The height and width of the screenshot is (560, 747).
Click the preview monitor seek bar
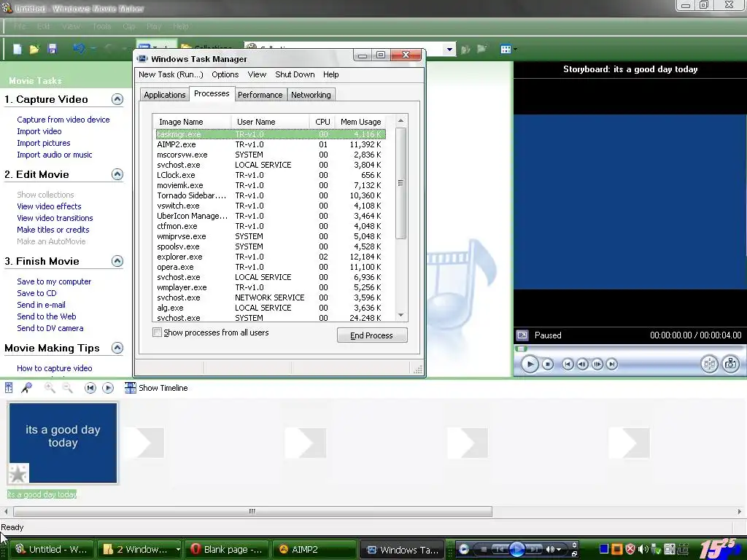[629, 349]
